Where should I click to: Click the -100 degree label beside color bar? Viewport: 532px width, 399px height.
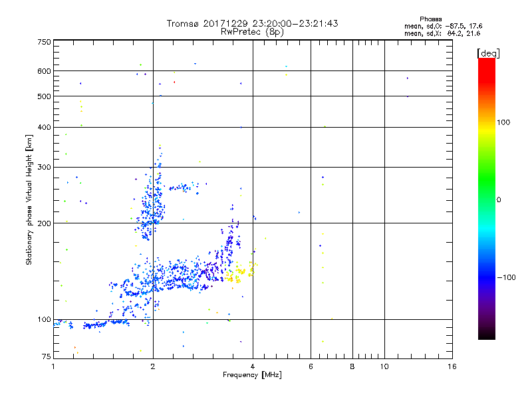pos(506,277)
